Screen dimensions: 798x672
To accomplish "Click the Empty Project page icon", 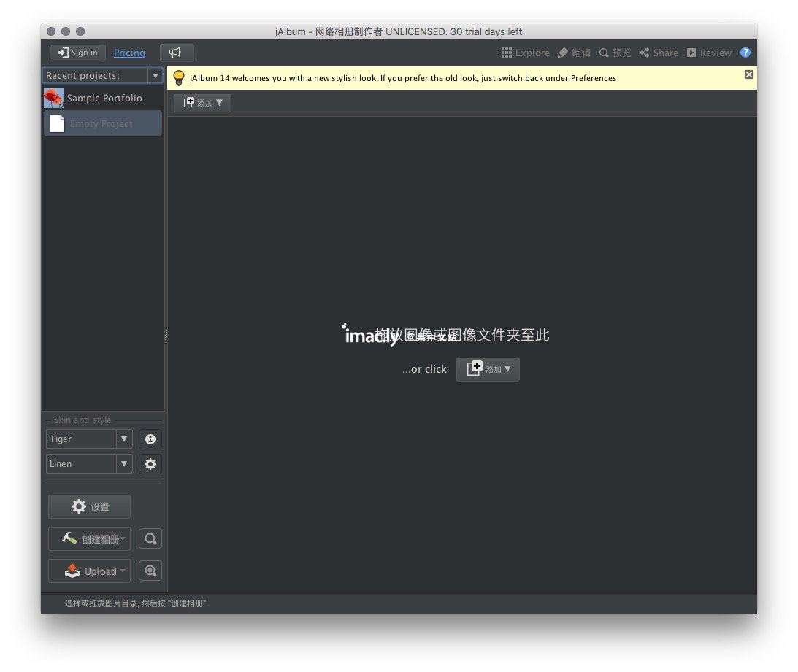I will tap(57, 123).
